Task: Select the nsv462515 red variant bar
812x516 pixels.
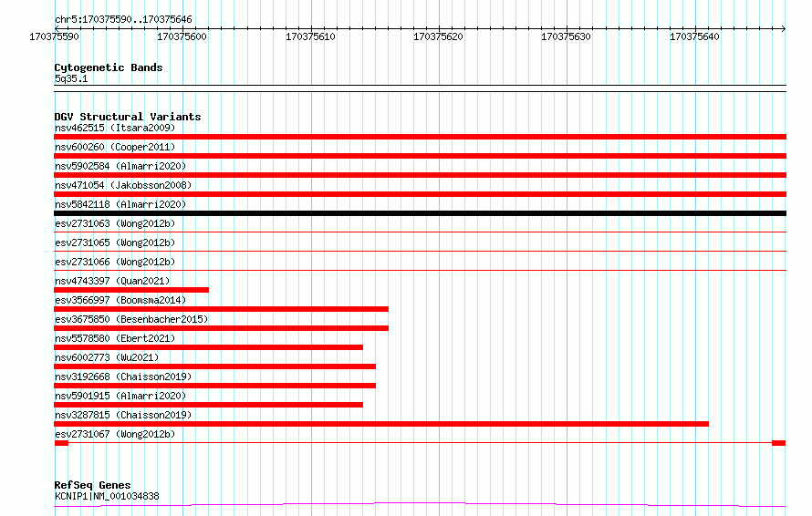Action: click(x=420, y=137)
